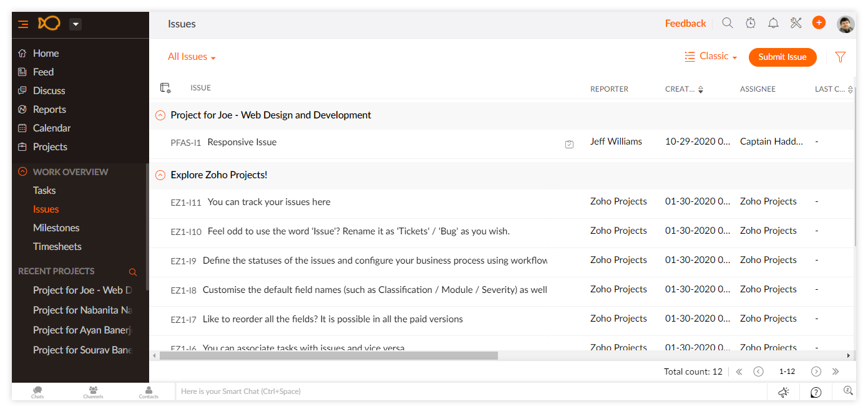Screen dimensions: 868x412
Task: Open the announcements megaphone icon
Action: [784, 392]
